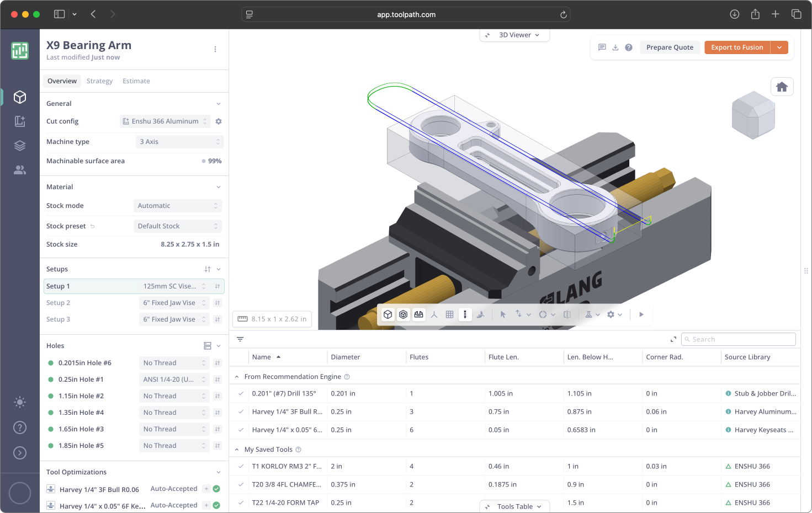Collapse the Material section

point(219,187)
